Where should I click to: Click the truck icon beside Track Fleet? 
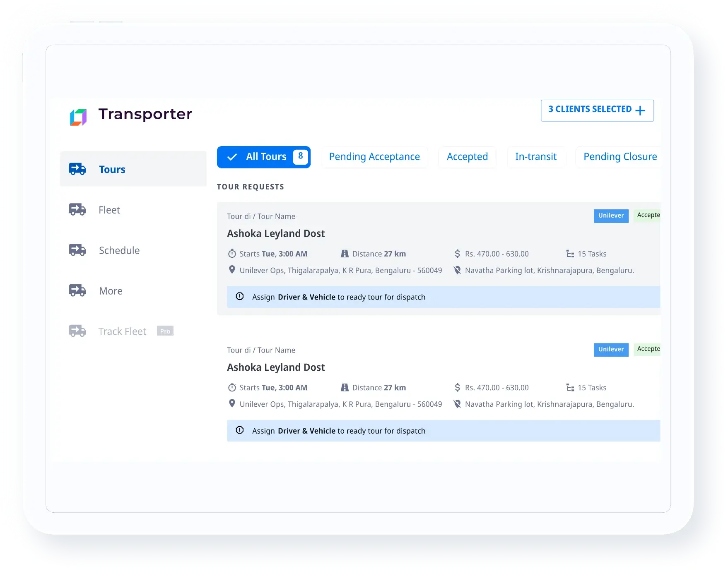point(77,331)
